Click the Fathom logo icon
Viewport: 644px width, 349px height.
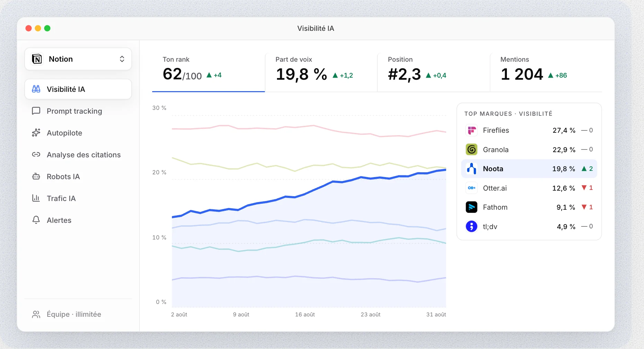[472, 207]
